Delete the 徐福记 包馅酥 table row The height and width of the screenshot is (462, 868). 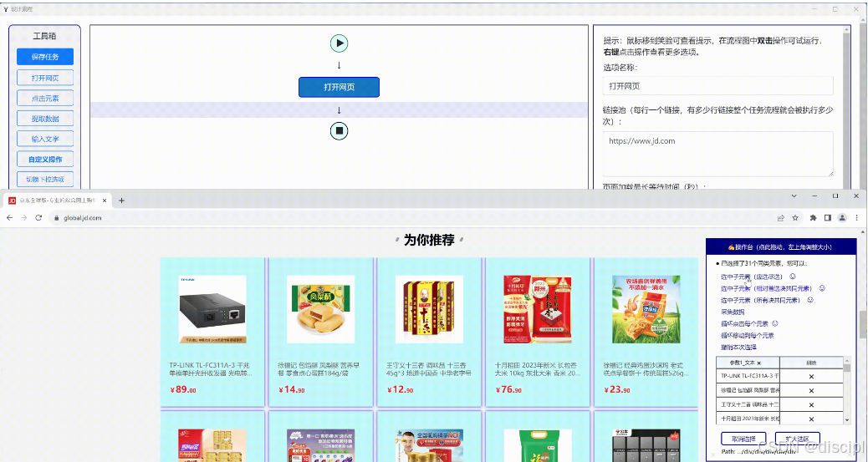811,391
